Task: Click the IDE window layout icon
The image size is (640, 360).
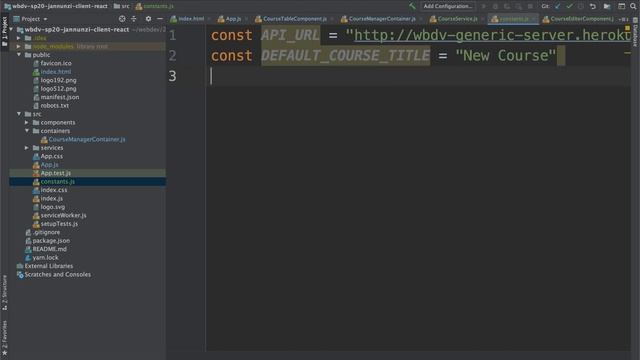Action: [621, 6]
